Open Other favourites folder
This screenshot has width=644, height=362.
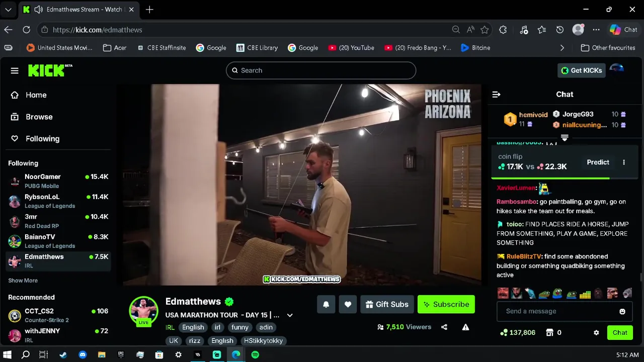[x=608, y=48]
